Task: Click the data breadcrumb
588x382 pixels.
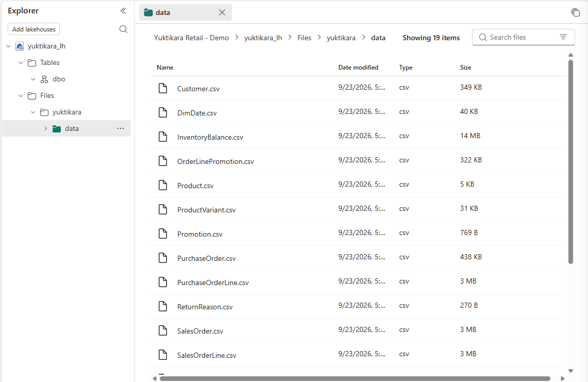Action: pyautogui.click(x=378, y=38)
